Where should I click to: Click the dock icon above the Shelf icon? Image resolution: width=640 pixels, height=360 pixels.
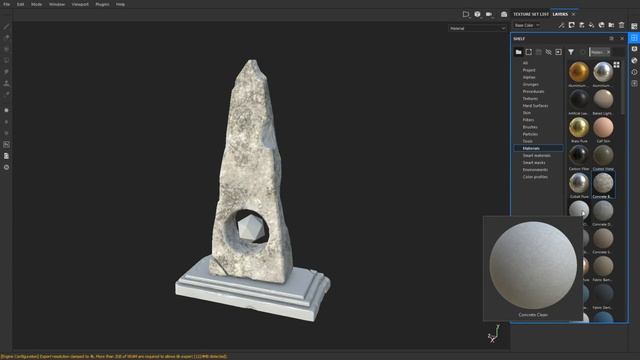(634, 26)
